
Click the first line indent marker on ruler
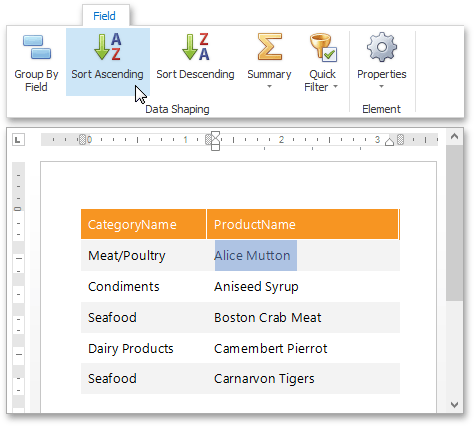[x=215, y=135]
